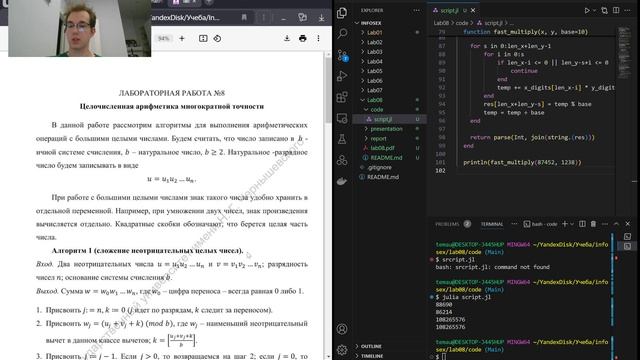640x360 pixels.
Task: Open the Remote Explorer icon in the activity bar
Action: pyautogui.click(x=342, y=118)
